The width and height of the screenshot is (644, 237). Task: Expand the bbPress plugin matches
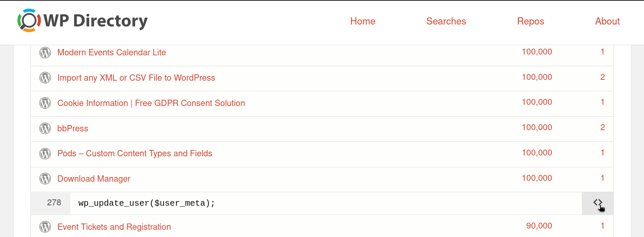73,128
